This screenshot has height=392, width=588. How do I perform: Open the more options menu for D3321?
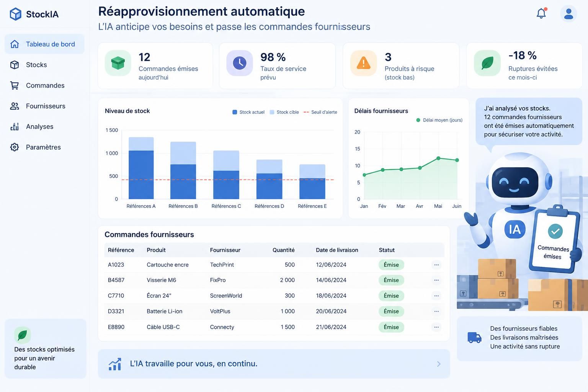coord(436,312)
